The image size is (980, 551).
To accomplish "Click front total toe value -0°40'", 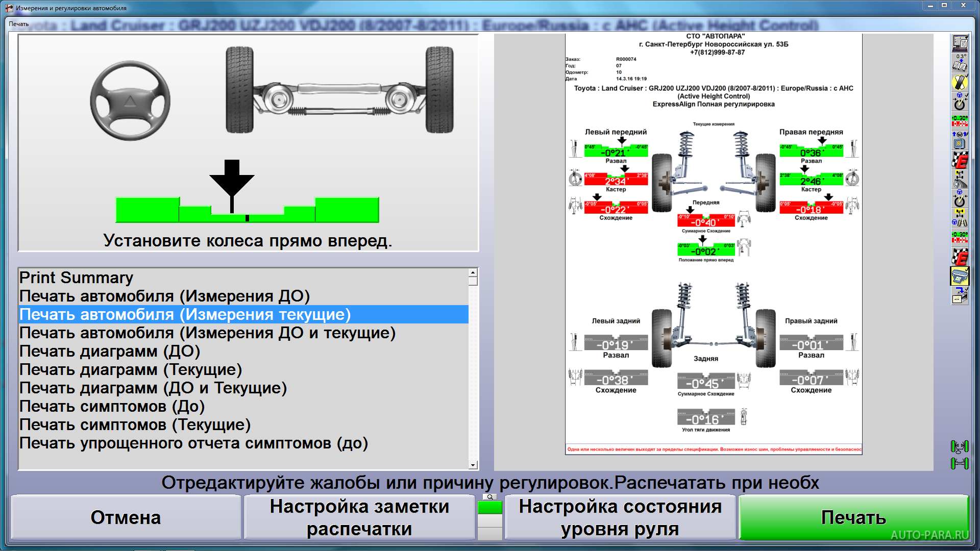I will [x=706, y=222].
